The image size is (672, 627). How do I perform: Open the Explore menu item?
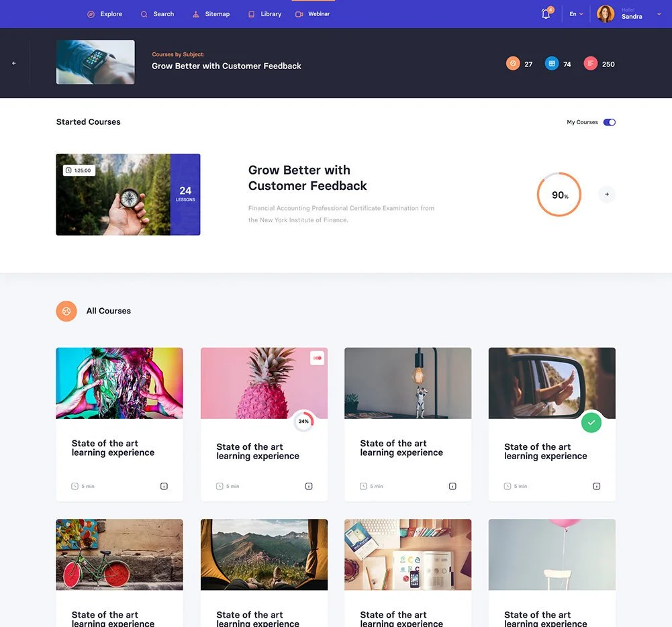point(105,14)
